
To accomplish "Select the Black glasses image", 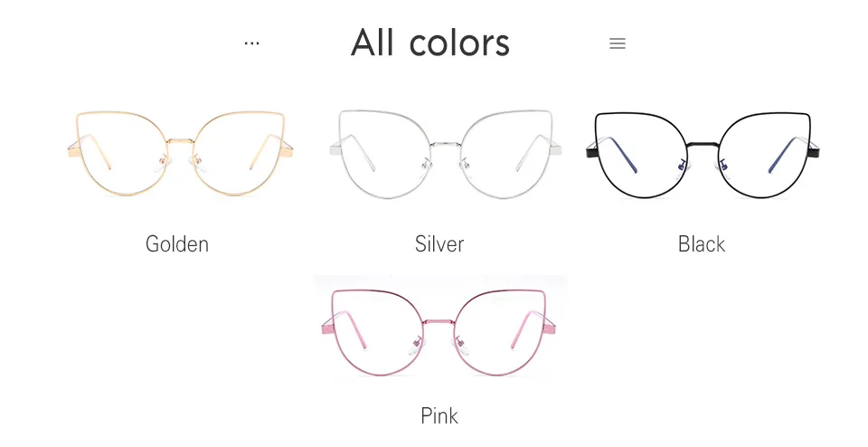I will tap(703, 155).
